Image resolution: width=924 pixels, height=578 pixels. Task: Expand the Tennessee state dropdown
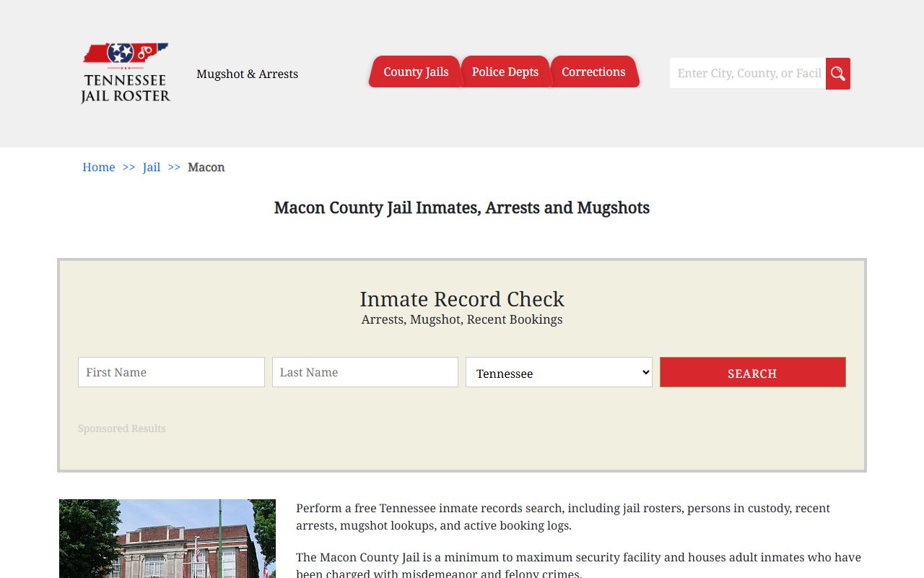pos(559,373)
